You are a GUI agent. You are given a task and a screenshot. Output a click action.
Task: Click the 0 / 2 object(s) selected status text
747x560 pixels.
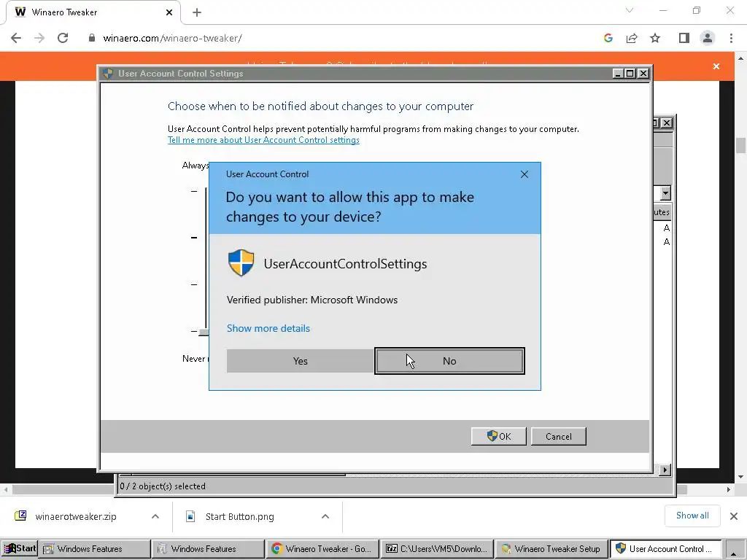tap(163, 486)
